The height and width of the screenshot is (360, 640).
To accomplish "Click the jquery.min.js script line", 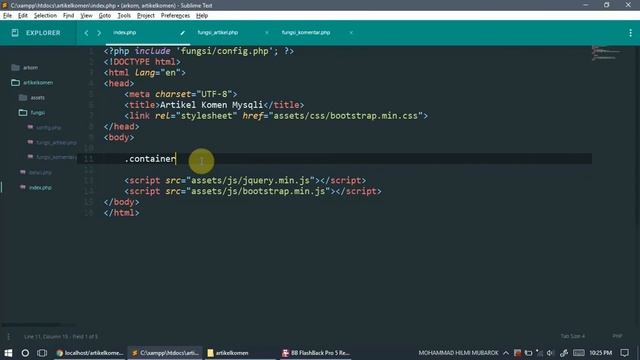I will [245, 180].
